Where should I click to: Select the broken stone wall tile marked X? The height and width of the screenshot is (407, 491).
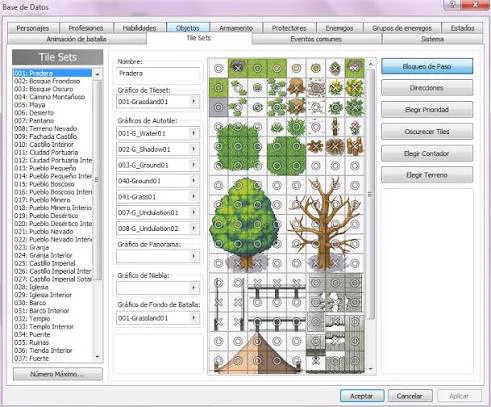(x=335, y=303)
